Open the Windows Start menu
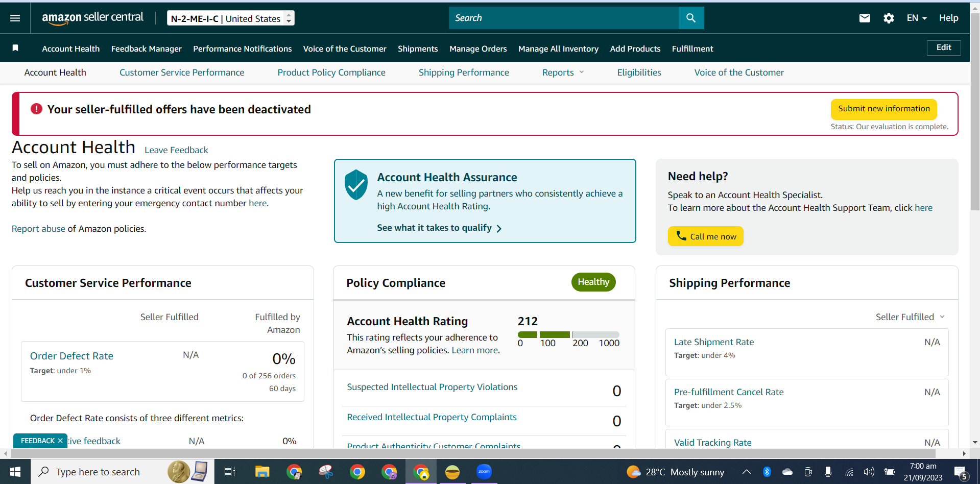 pyautogui.click(x=15, y=472)
